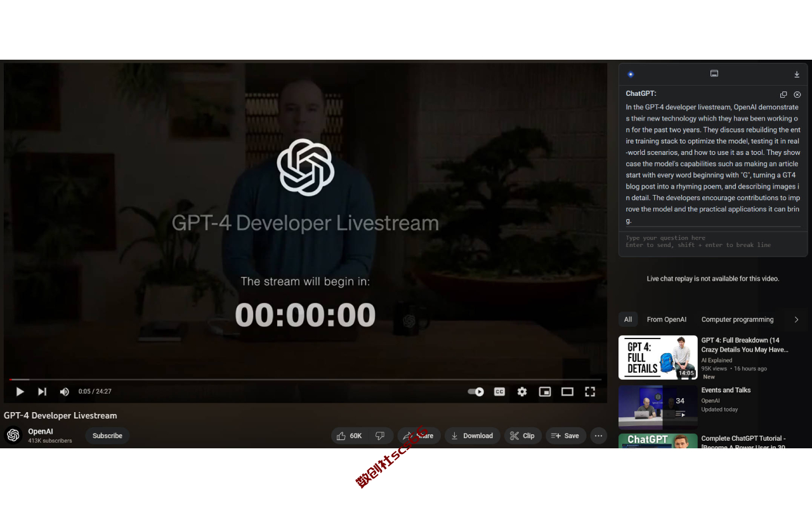Open the OpenAI channel avatar

click(13, 435)
